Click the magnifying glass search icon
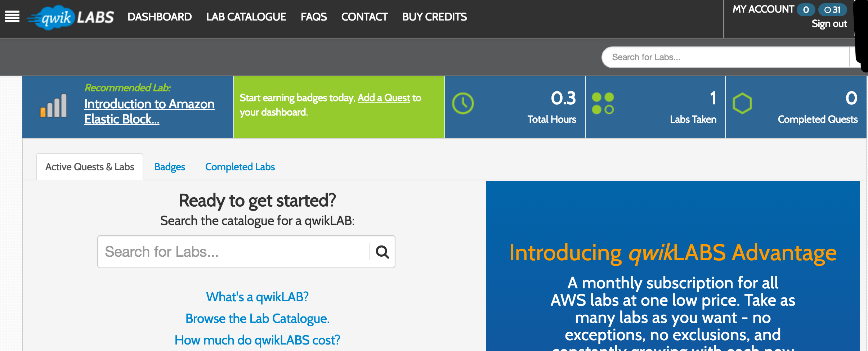 tap(382, 252)
